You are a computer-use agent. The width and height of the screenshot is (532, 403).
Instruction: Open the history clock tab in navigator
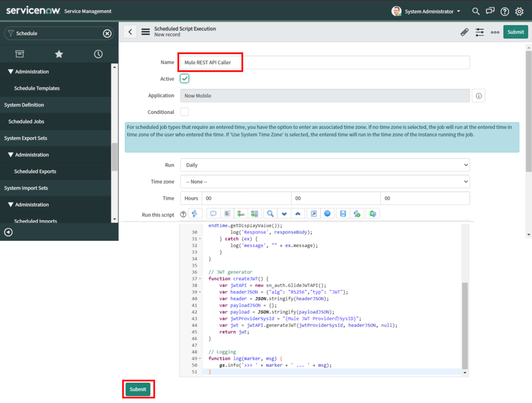point(98,54)
